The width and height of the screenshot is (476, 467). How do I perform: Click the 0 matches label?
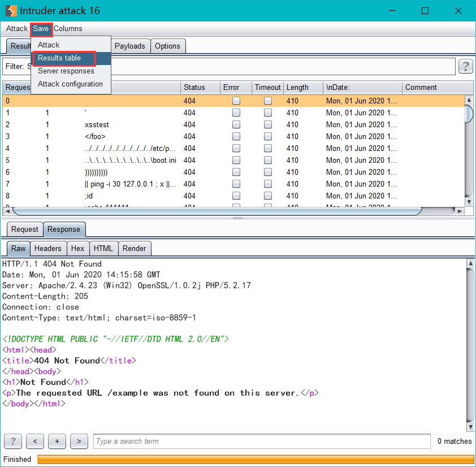click(455, 441)
